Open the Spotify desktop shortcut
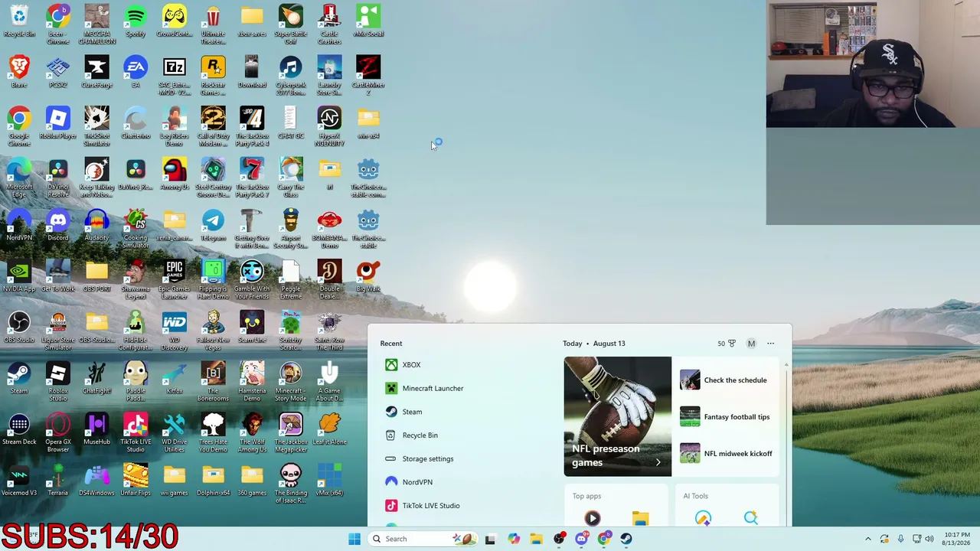 coord(136,21)
